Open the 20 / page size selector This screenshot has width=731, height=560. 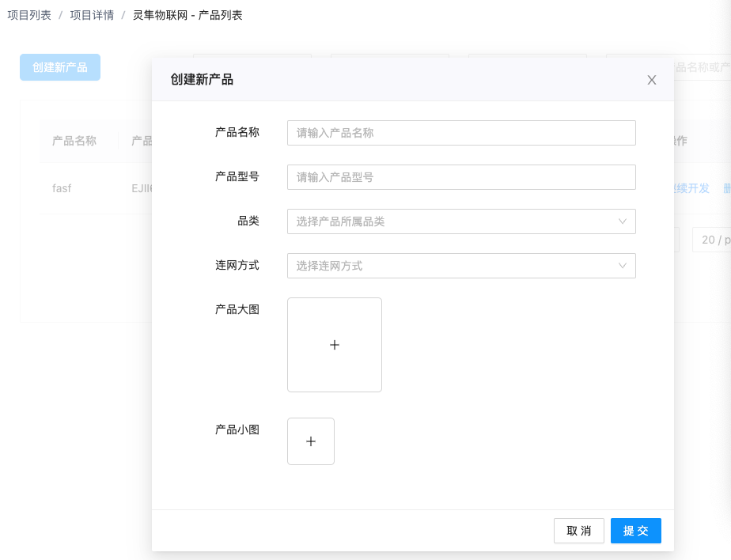[712, 240]
